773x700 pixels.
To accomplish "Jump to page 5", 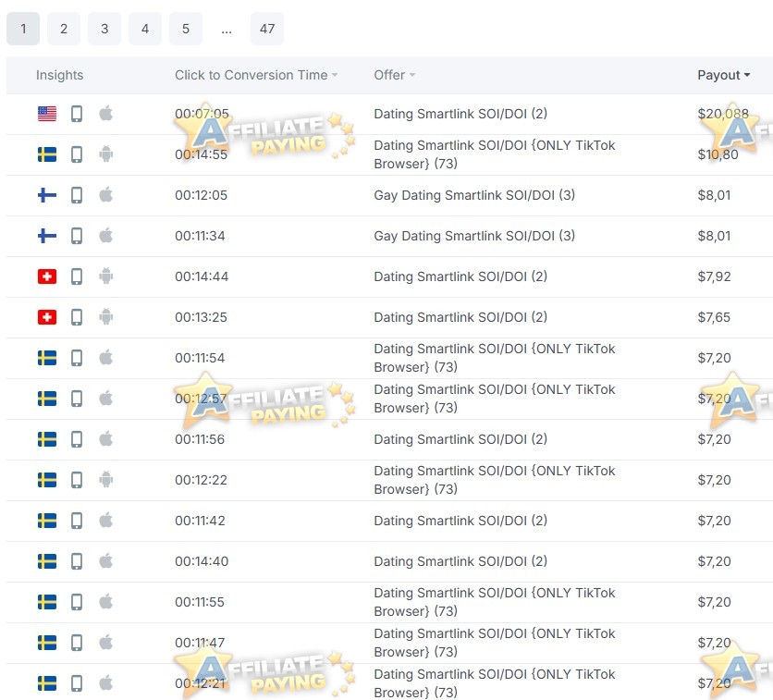I will (186, 29).
